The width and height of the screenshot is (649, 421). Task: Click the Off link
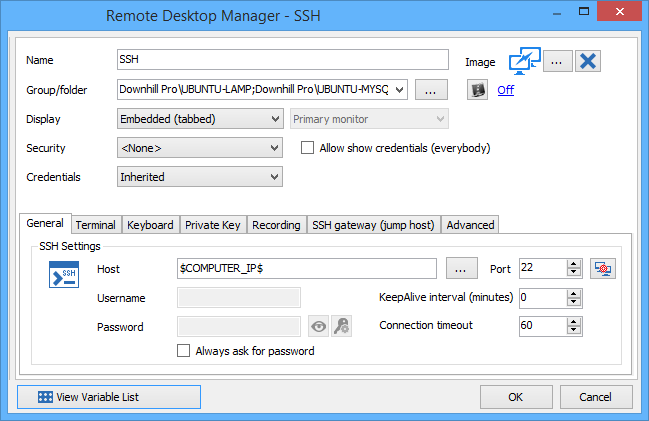(x=506, y=90)
